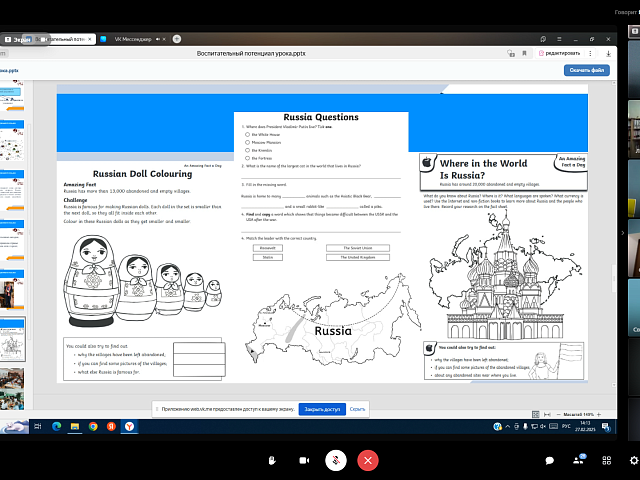Viewport: 640px width, 480px height.
Task: Change the call grid layout view
Action: (x=607, y=460)
